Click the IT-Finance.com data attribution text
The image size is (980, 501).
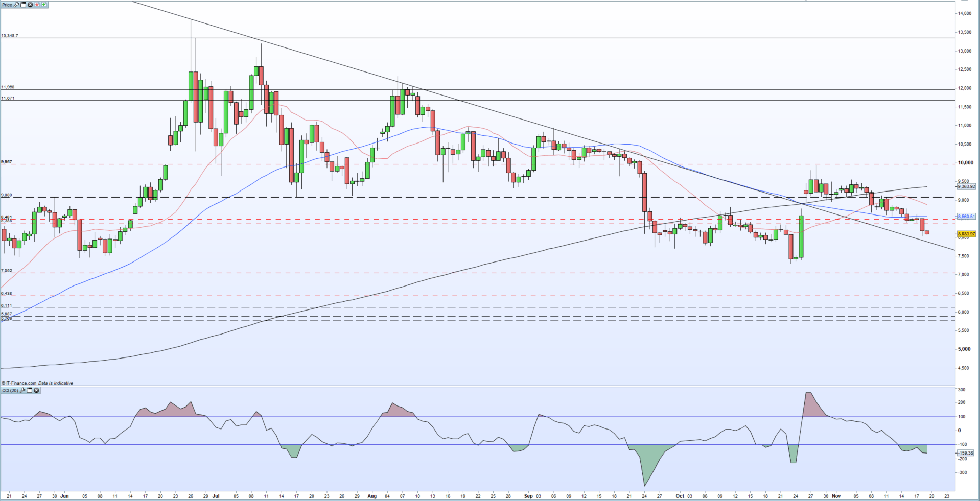point(37,383)
